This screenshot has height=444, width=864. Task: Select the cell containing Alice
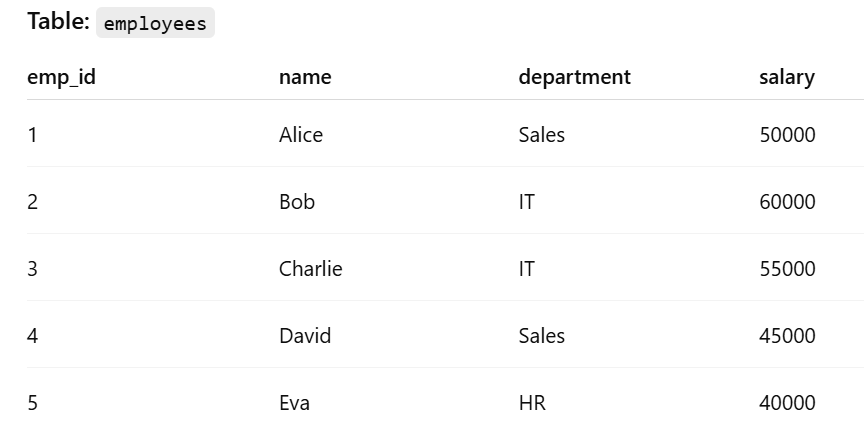pos(301,135)
